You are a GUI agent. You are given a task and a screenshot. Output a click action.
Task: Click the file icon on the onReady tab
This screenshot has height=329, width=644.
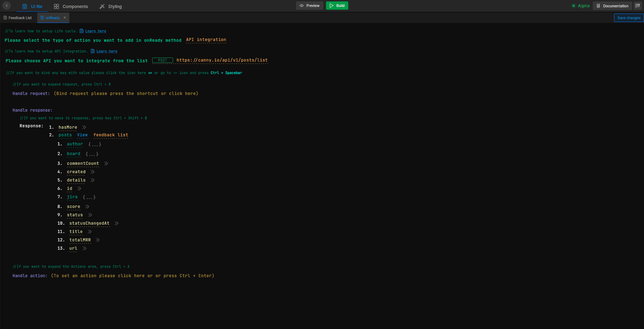42,17
